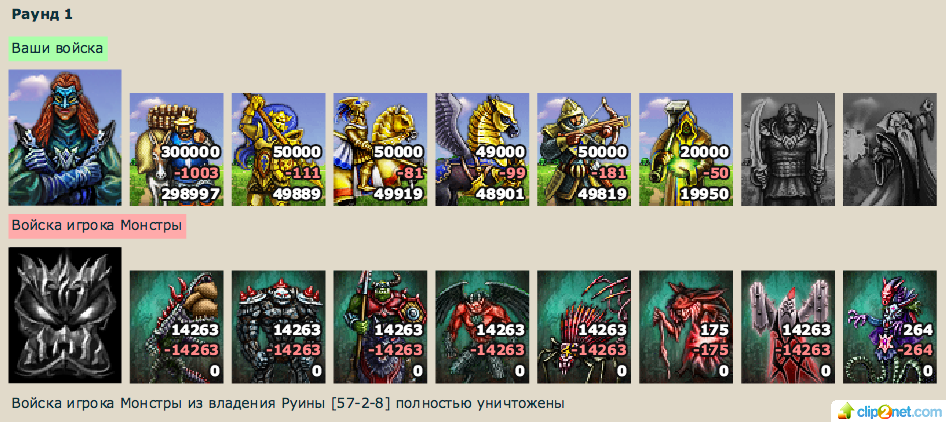Select the porter unit with 300000 troops
This screenshot has height=422, width=946.
[176, 149]
